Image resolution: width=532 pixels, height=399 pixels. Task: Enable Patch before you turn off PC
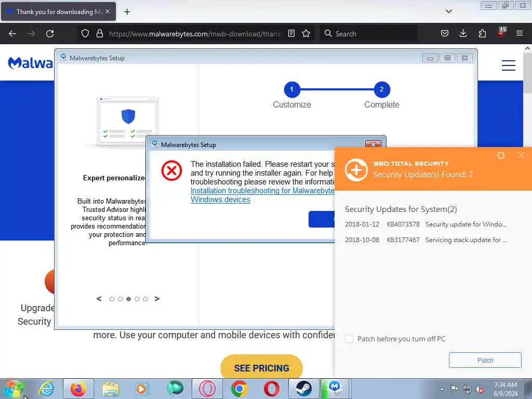(x=349, y=339)
